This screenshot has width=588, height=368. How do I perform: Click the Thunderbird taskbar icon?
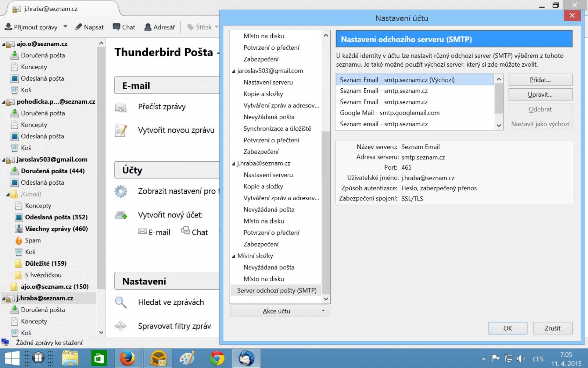(x=246, y=358)
